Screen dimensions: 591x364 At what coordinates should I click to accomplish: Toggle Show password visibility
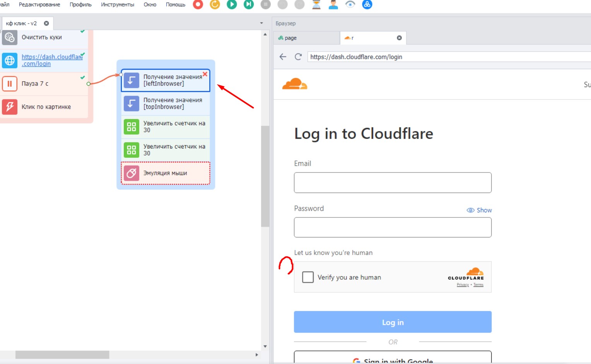(479, 210)
